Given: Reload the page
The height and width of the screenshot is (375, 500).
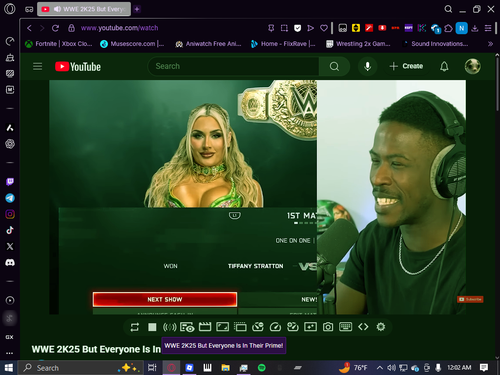Looking at the screenshot, I should pyautogui.click(x=55, y=28).
